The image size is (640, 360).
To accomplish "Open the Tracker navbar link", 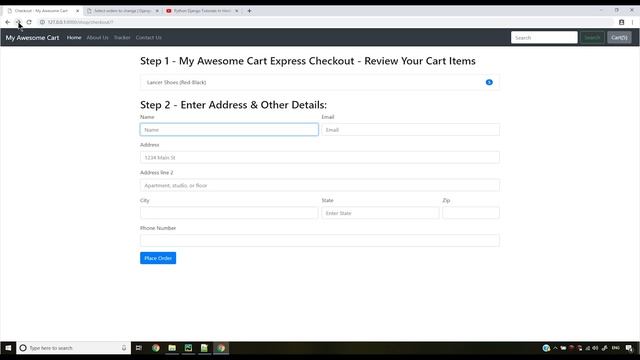I will click(122, 38).
